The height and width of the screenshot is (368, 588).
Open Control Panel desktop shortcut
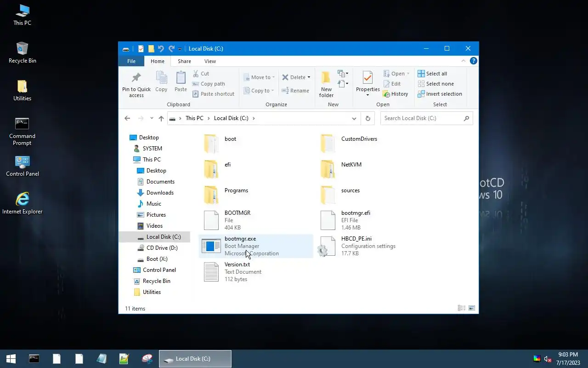click(x=22, y=166)
